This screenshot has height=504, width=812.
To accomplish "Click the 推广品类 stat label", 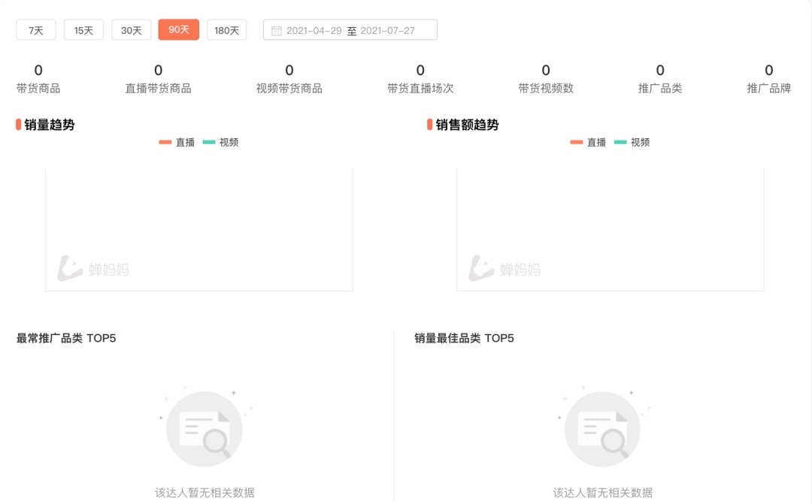I will click(660, 89).
